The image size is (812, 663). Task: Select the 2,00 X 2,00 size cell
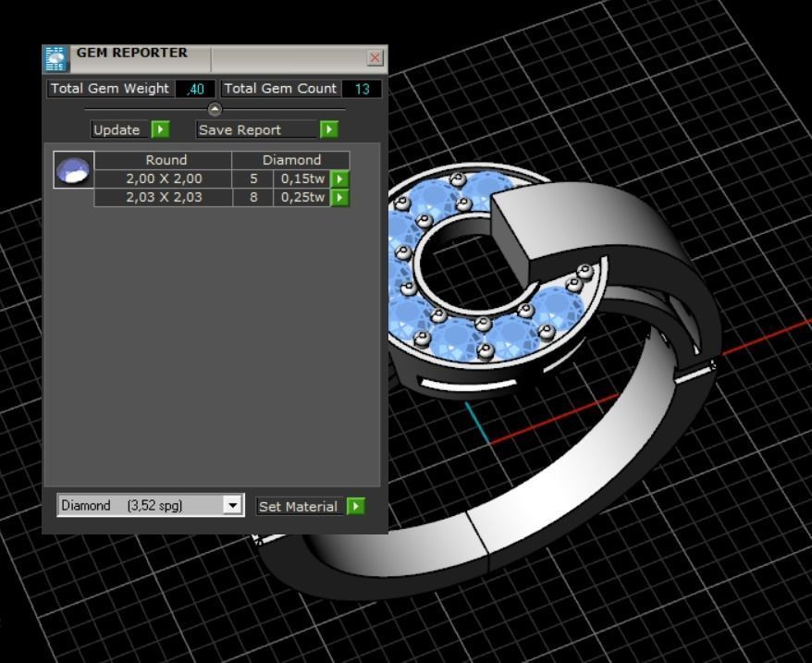pos(164,178)
